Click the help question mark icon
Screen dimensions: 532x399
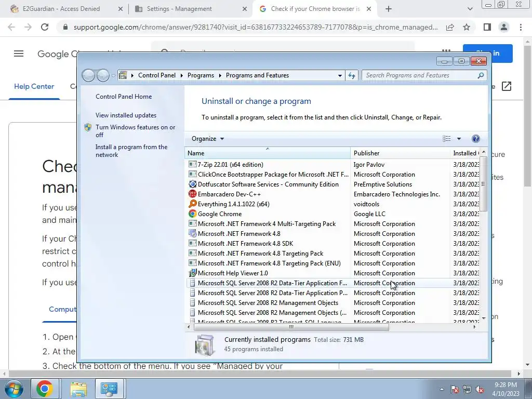click(x=476, y=138)
